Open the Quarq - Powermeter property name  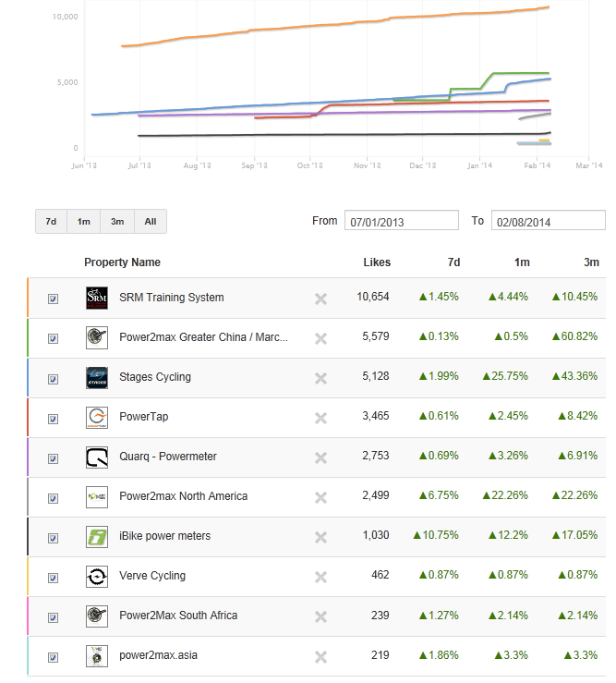click(168, 457)
